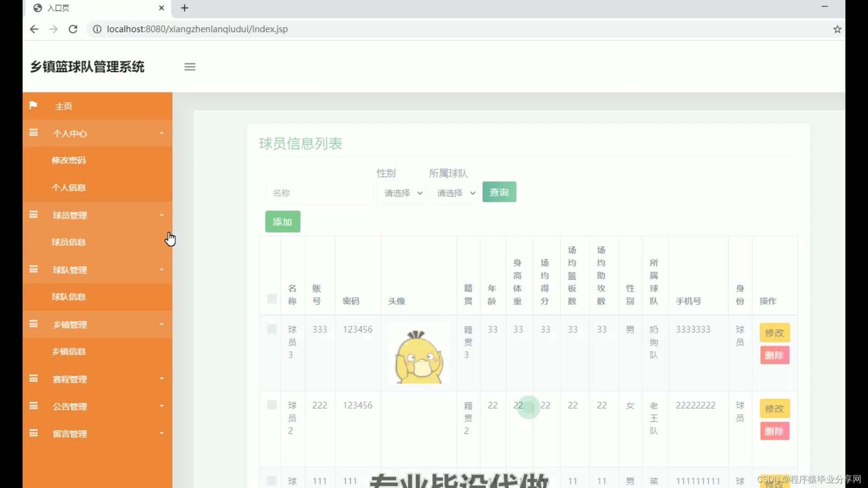This screenshot has width=868, height=488.
Task: Click the 手机号 column header
Action: click(x=688, y=301)
